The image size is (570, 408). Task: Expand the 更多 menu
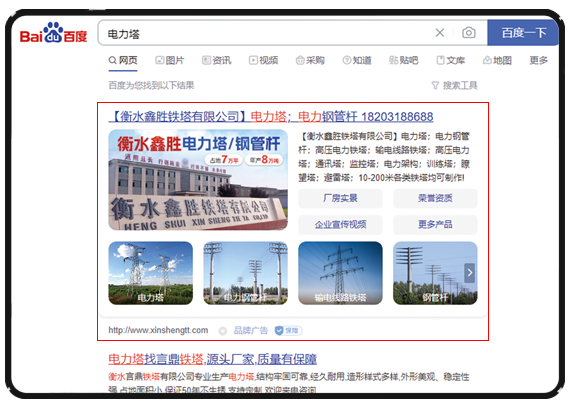539,60
